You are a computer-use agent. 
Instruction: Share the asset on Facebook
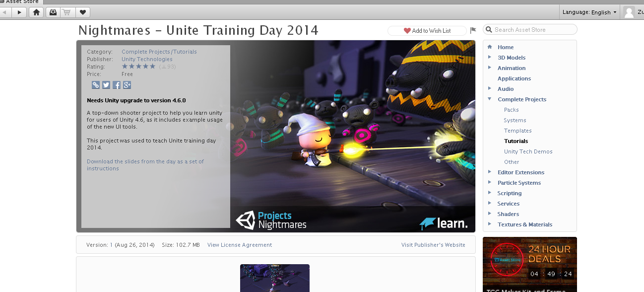[x=116, y=84]
